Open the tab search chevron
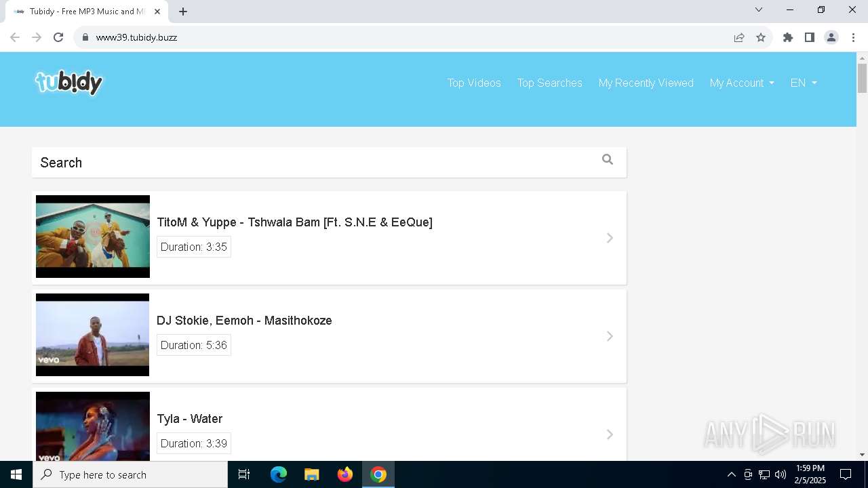 pyautogui.click(x=759, y=9)
